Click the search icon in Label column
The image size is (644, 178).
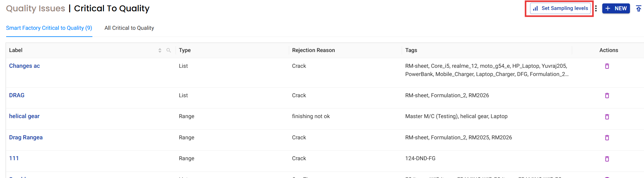click(168, 50)
